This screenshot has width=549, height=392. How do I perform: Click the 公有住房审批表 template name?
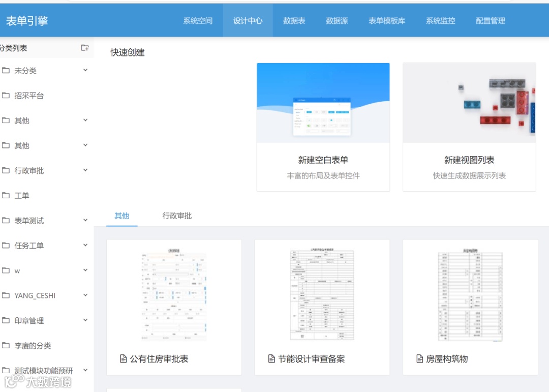click(159, 359)
